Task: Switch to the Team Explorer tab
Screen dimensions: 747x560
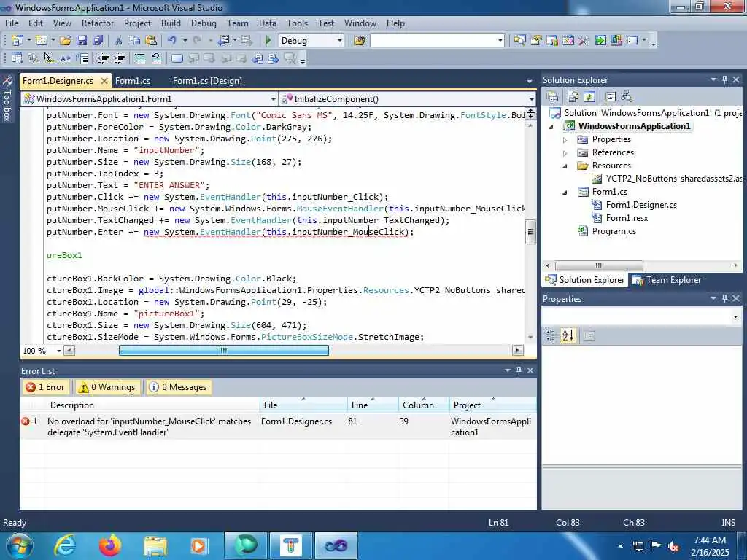Action: 667,280
